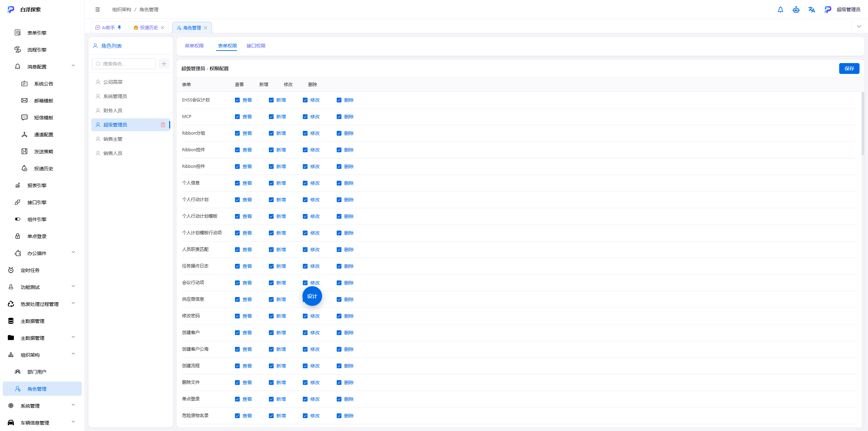Uncheck 修改 for Ribbon分组 row
The image size is (868, 431).
pyautogui.click(x=305, y=133)
